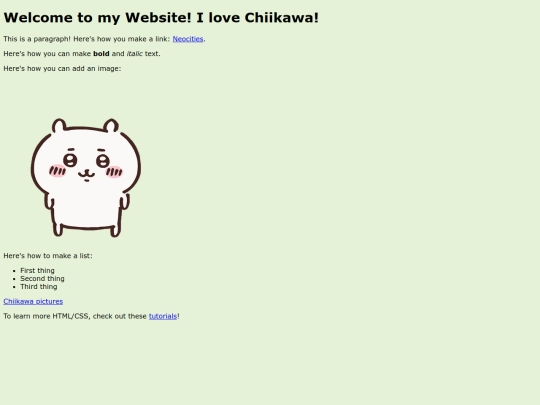
Task: Click Chiikawa's right ear
Action: [x=112, y=126]
